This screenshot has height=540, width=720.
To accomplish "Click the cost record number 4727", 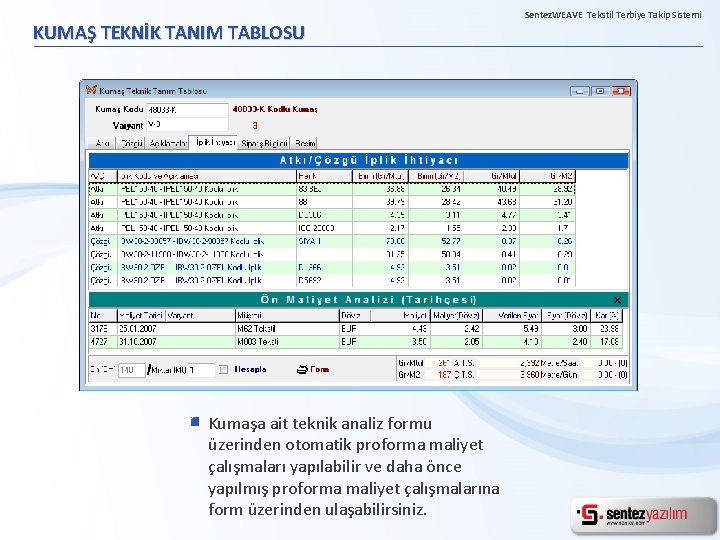I will tap(103, 342).
